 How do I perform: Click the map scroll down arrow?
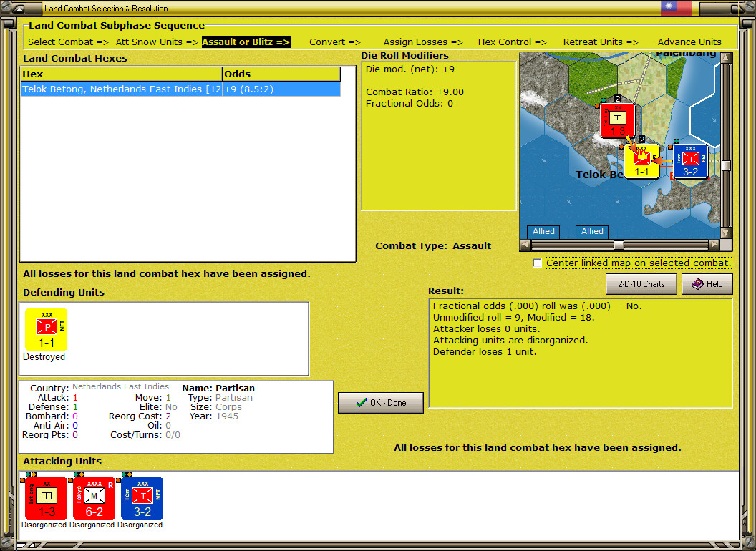[x=726, y=233]
